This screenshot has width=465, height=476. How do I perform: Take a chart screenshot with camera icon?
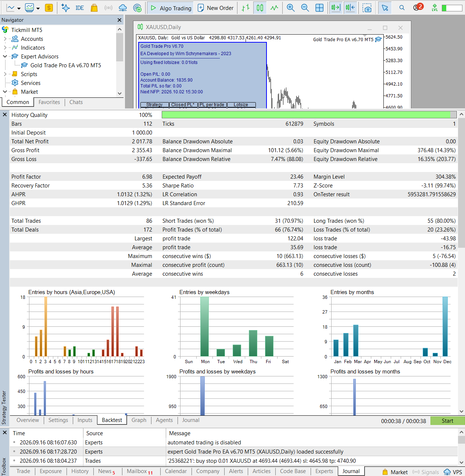(367, 8)
